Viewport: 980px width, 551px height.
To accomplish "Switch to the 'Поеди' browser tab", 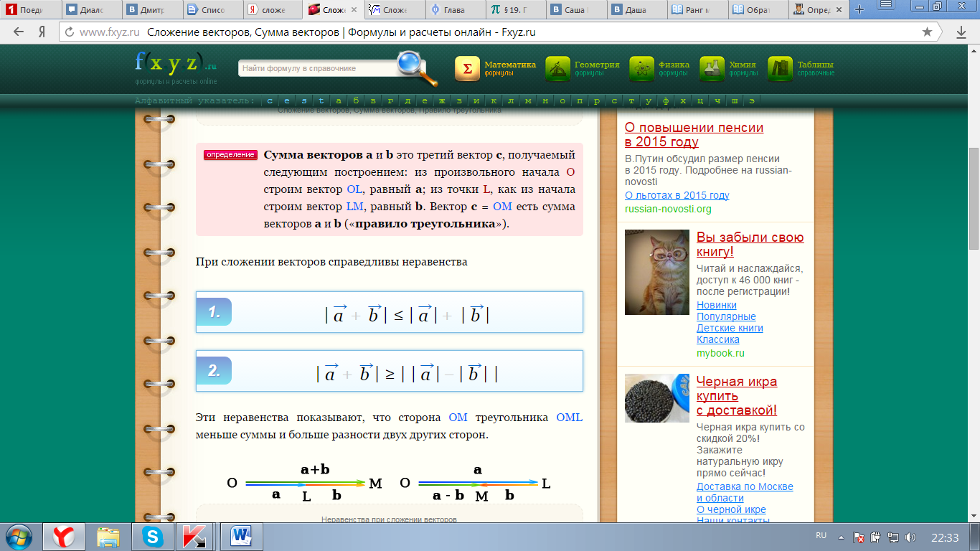I will (x=29, y=9).
